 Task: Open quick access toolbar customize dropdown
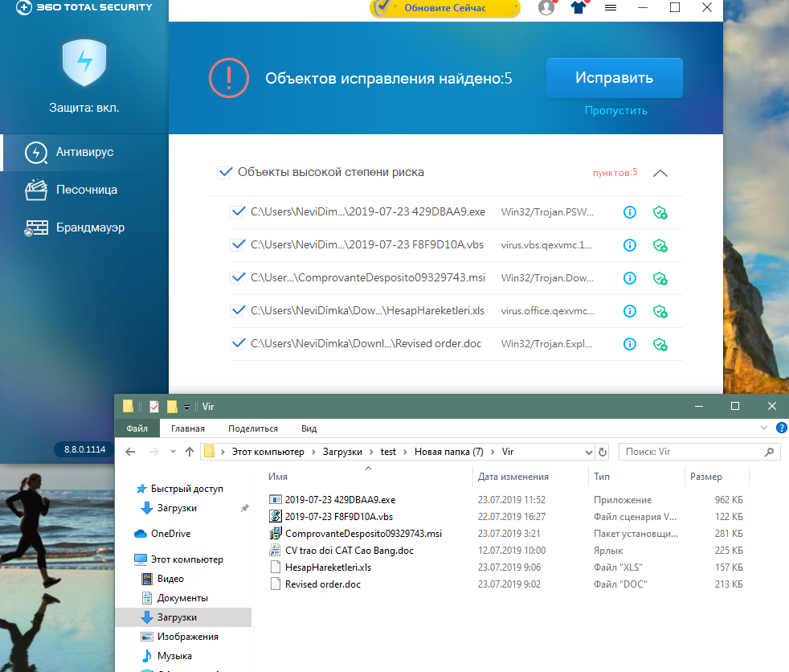coord(186,407)
